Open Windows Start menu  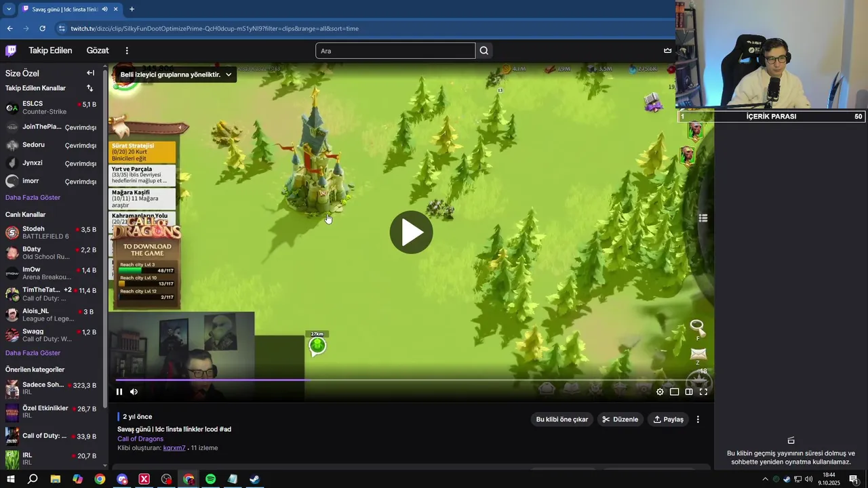pos(10,479)
